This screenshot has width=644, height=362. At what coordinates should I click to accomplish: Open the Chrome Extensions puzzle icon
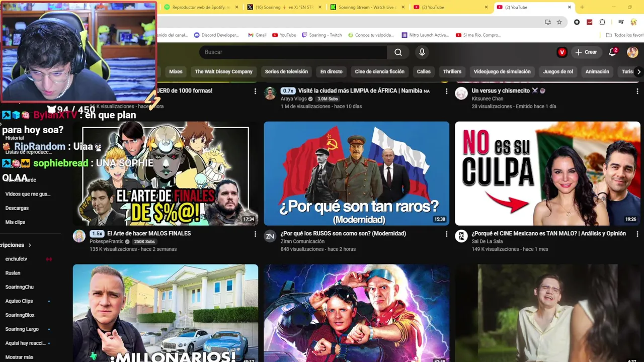(x=602, y=22)
